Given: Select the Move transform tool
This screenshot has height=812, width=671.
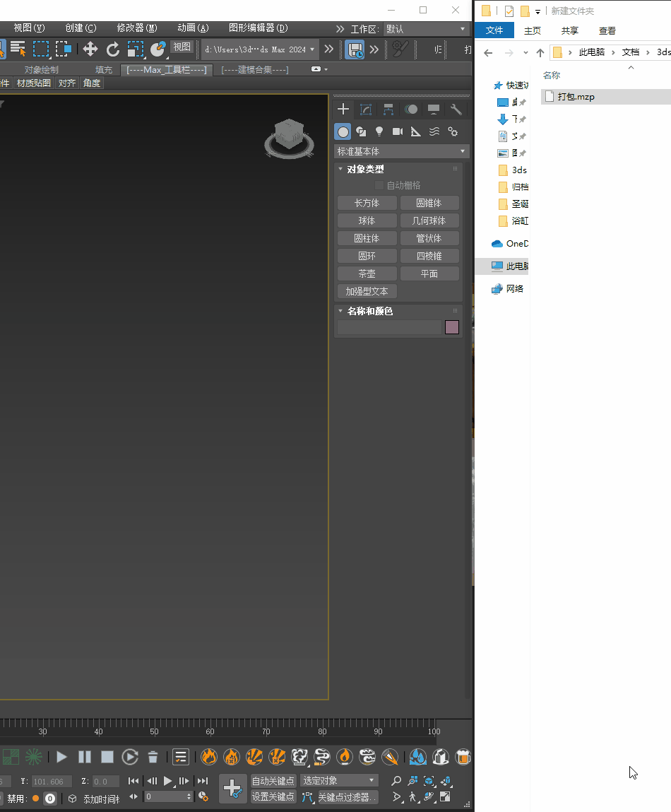Looking at the screenshot, I should [x=90, y=49].
